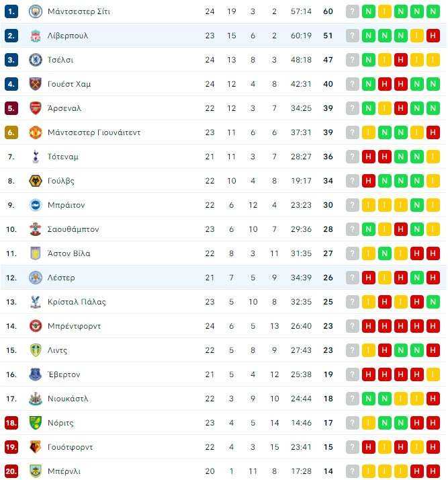This screenshot has width=448, height=480.
Task: Click the first red form box in Λέστερ row
Action: [369, 278]
